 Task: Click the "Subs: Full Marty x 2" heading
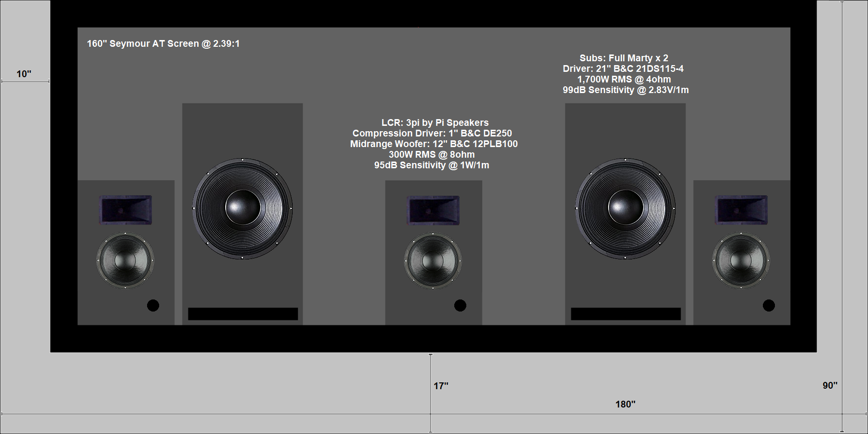[624, 58]
